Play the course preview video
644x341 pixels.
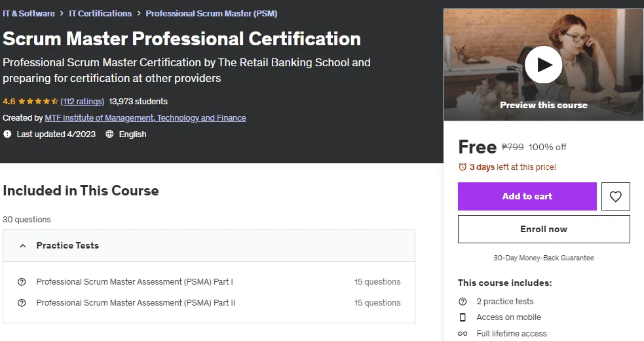543,64
